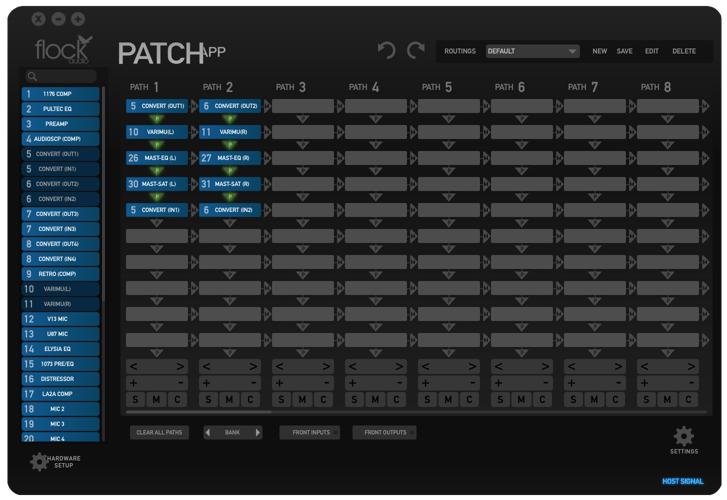Solo Path 1 with S button
This screenshot has width=727, height=500.
(135, 399)
